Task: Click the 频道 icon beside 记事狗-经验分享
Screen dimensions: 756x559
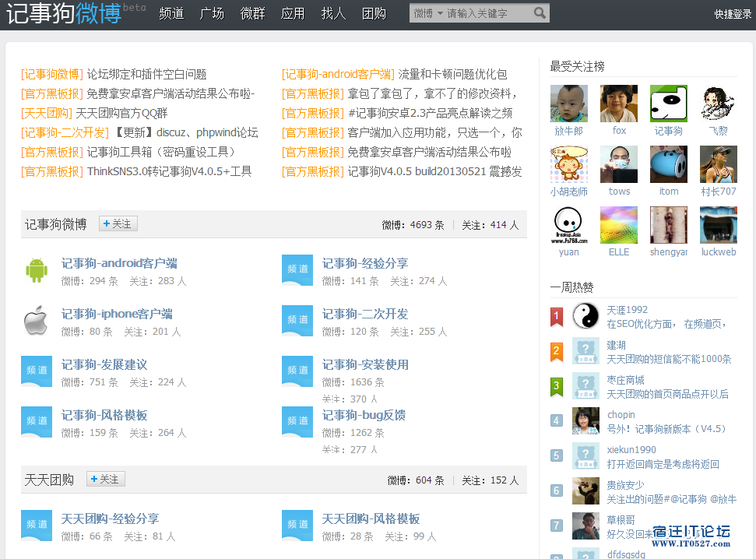Action: click(297, 270)
